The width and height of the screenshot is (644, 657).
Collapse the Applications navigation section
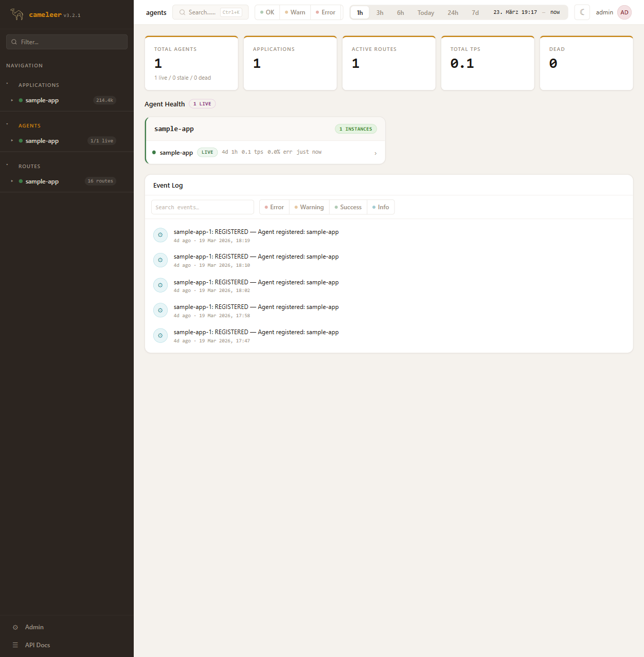click(7, 84)
